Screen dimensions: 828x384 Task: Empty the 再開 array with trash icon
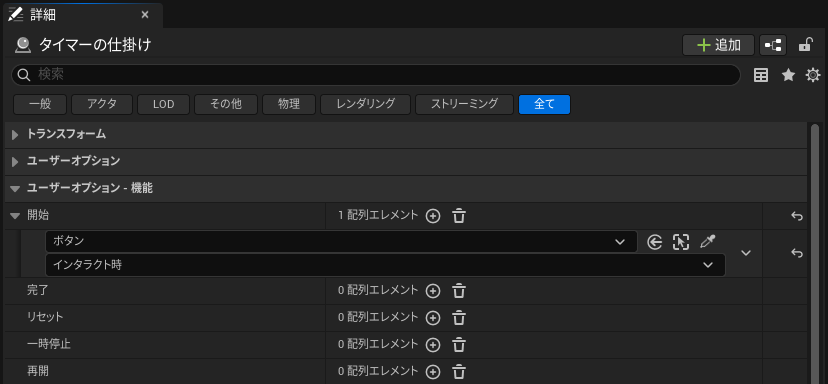(x=459, y=372)
